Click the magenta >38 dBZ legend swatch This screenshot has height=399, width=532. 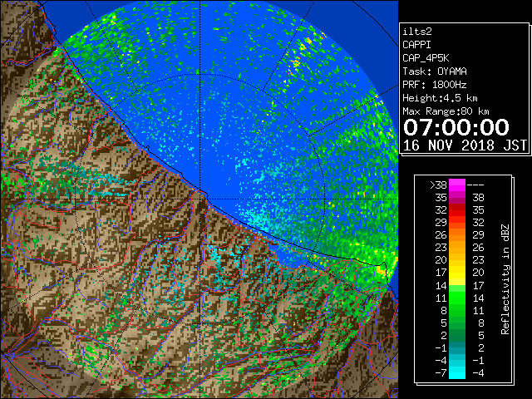[457, 185]
